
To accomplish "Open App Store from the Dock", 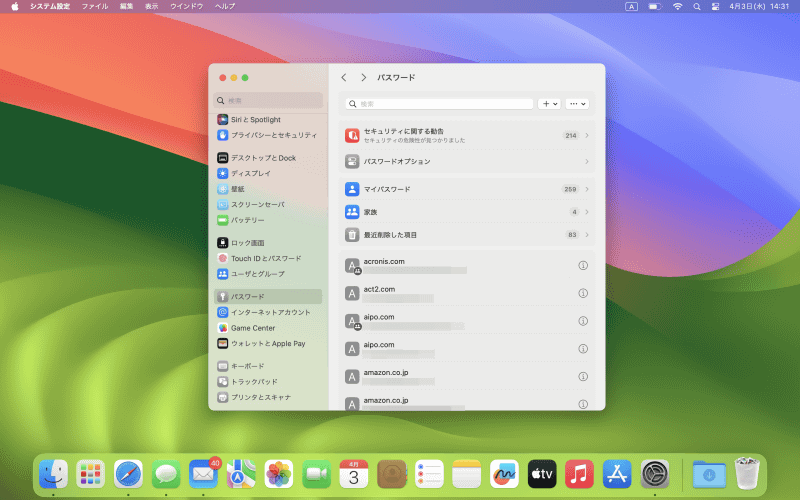I will 617,474.
